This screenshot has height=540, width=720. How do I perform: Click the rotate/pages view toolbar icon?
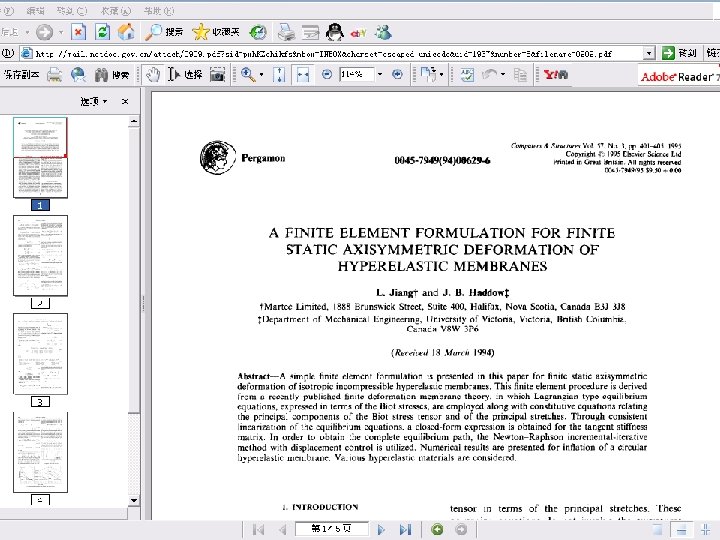click(428, 74)
